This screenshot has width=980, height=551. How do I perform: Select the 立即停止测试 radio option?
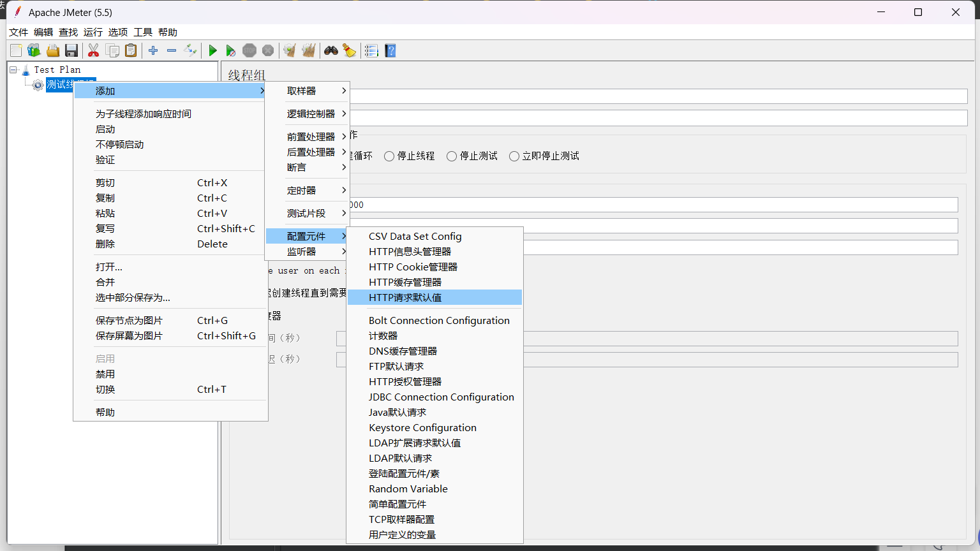coord(544,156)
